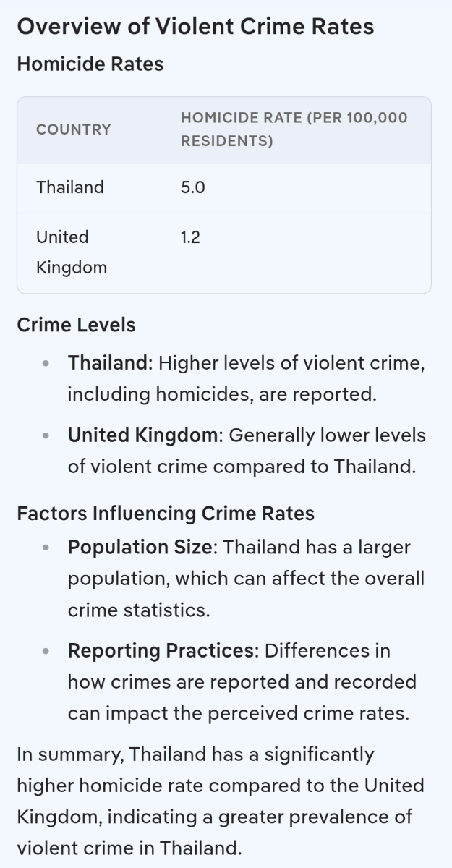Screen dimensions: 452x868
Task: Click the 'Homicide Rate (per 100,000 residents)' column header
Action: coord(294,129)
